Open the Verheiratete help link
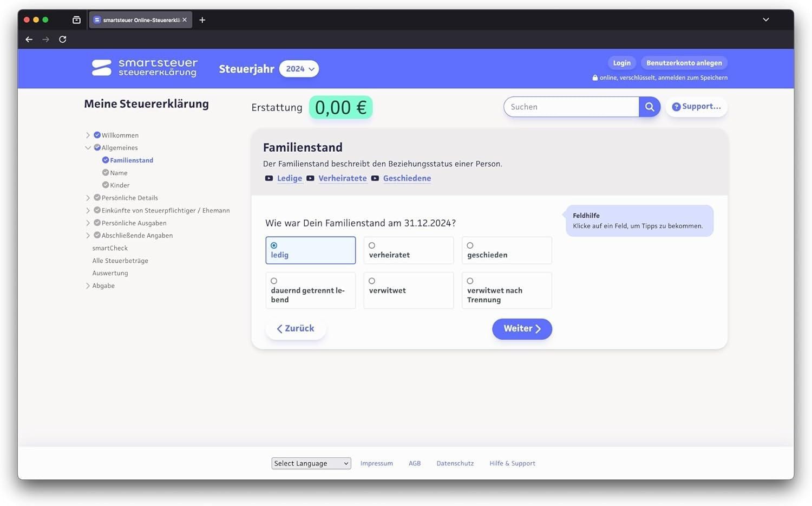Screen dimensions: 812x506 pyautogui.click(x=342, y=178)
